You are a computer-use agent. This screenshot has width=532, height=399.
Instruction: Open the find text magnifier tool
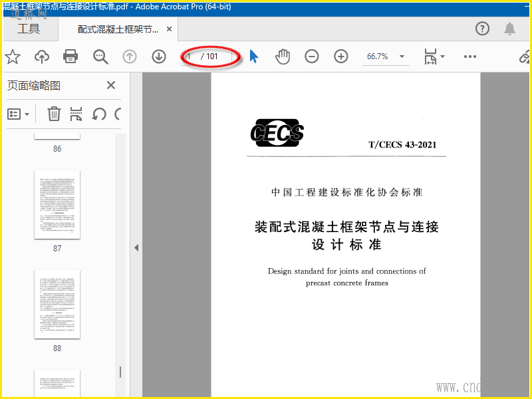pyautogui.click(x=100, y=57)
